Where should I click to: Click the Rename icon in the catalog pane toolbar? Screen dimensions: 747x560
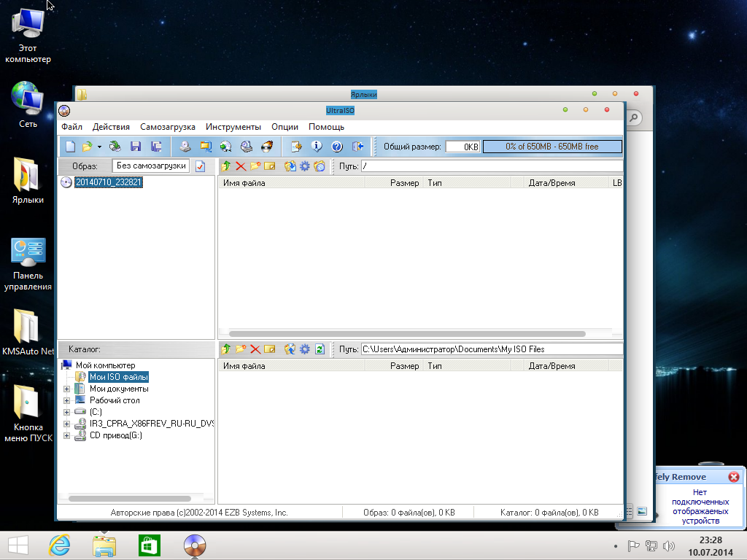(270, 349)
